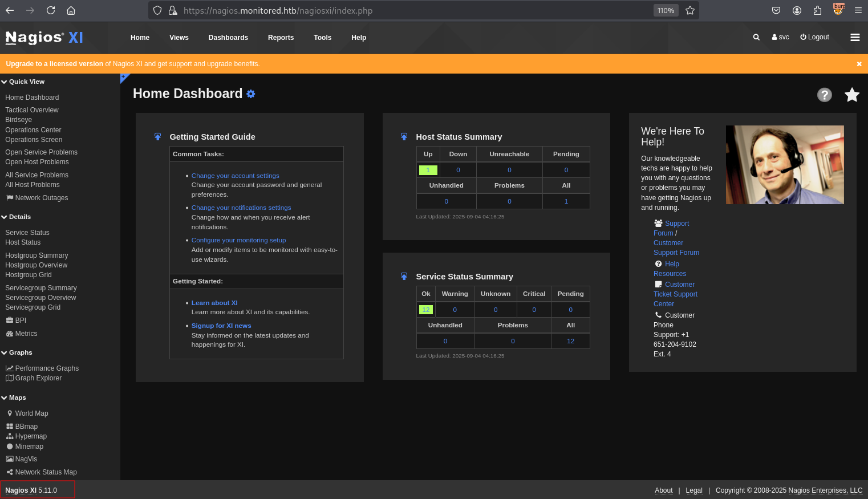Open the browser extensions puzzle icon

pyautogui.click(x=817, y=10)
